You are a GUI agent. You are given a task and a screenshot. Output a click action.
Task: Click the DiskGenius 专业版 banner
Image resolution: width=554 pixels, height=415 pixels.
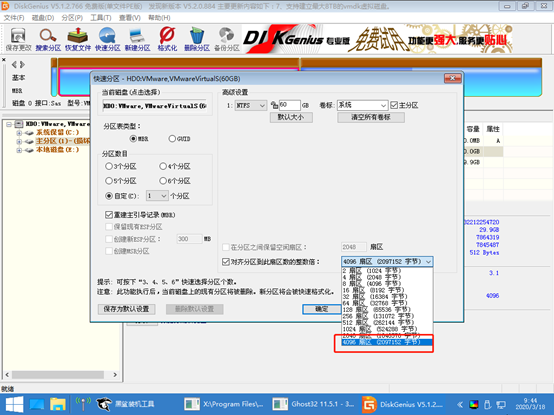(377, 39)
